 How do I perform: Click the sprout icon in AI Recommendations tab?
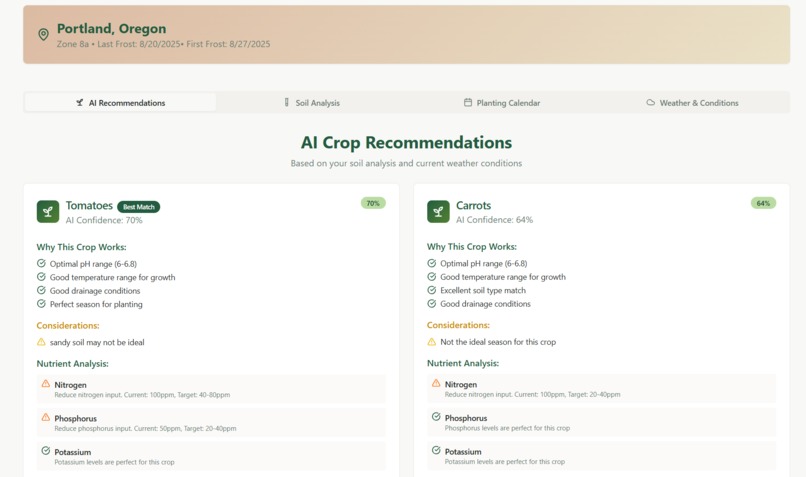pos(80,103)
